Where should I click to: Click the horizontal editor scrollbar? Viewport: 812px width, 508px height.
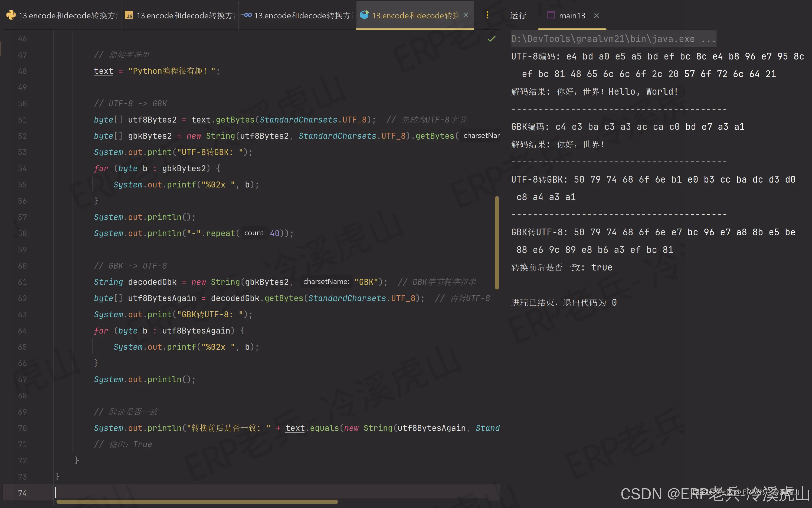(197, 502)
